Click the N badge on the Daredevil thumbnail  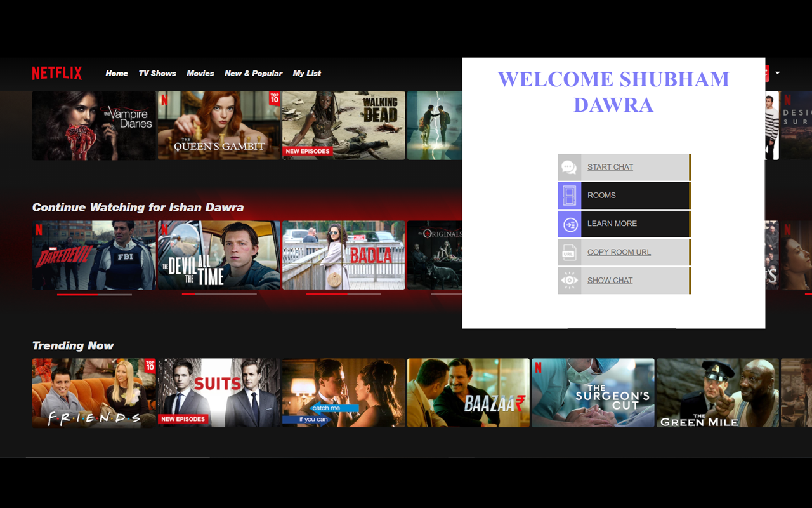(x=38, y=227)
